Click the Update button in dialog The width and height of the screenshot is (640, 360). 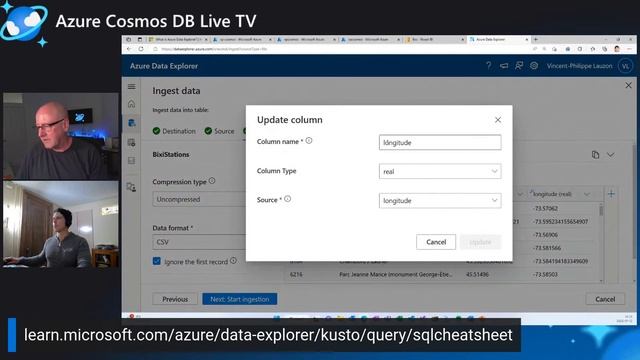coord(480,242)
